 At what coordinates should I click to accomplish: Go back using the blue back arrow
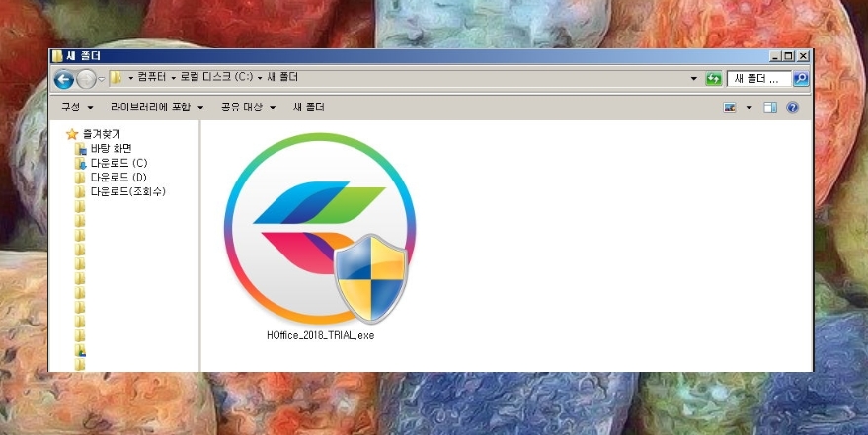[x=64, y=80]
